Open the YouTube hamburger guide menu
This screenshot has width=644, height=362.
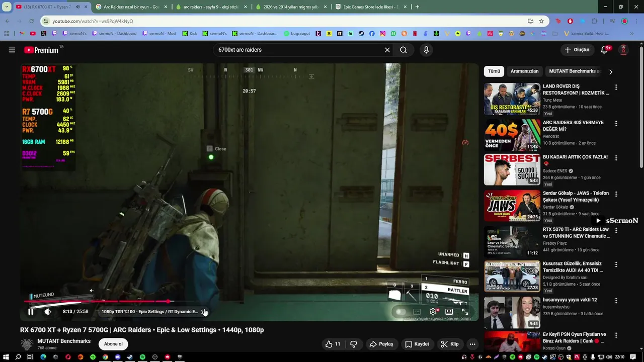[x=12, y=50]
